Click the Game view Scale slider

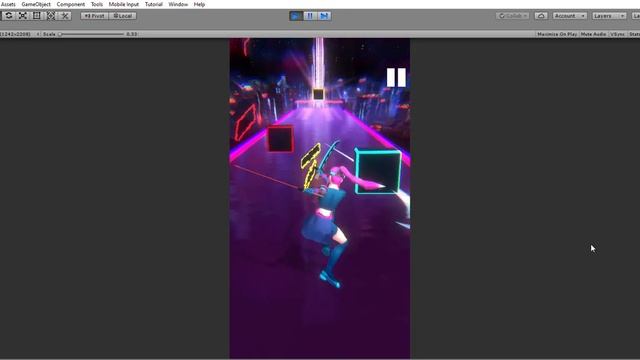pyautogui.click(x=91, y=34)
